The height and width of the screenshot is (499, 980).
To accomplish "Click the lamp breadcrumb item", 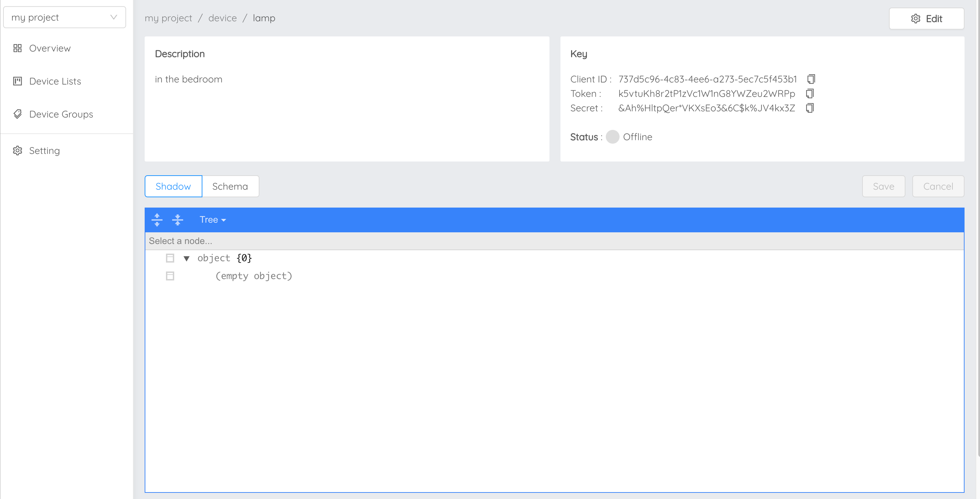I will 264,18.
